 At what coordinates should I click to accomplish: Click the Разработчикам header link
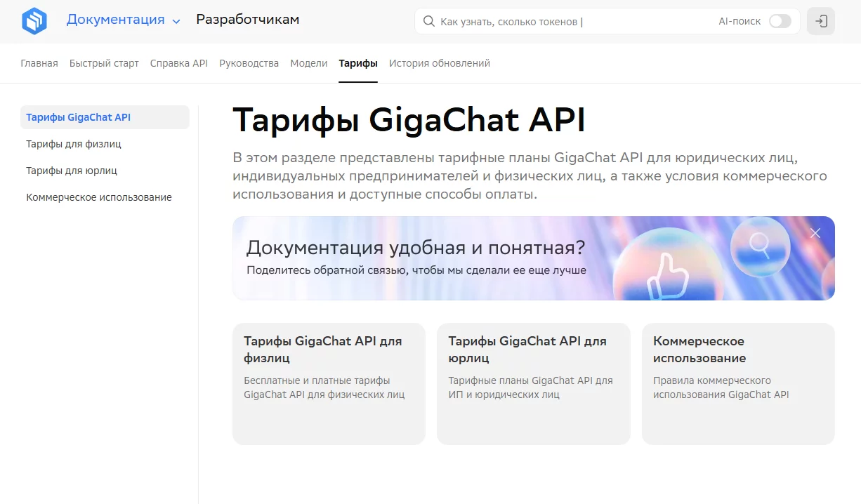pos(248,20)
